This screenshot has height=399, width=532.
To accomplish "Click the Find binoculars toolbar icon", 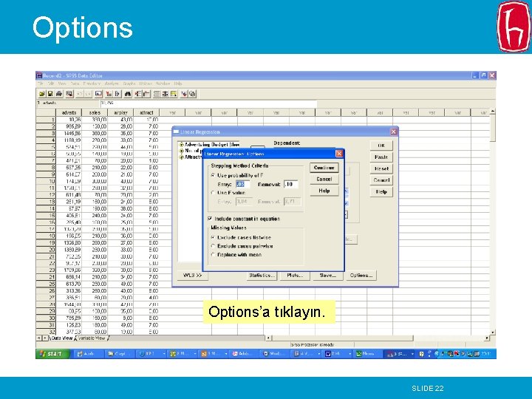I will pyautogui.click(x=128, y=94).
